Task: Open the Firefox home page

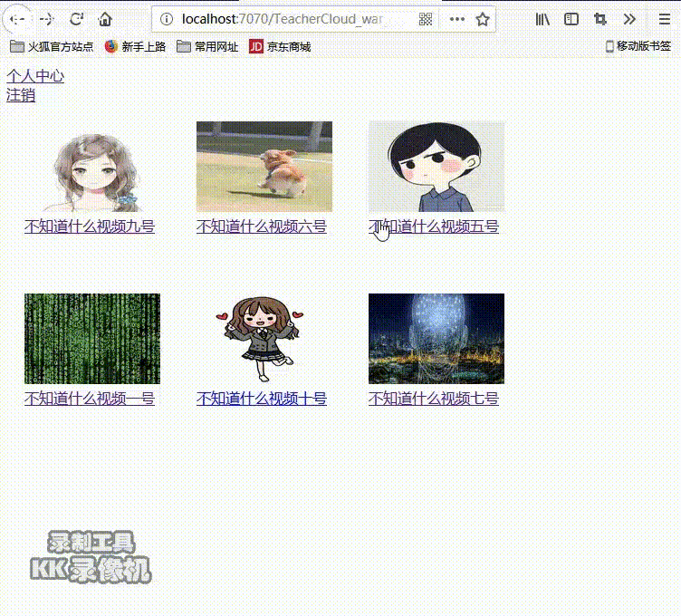Action: click(105, 19)
